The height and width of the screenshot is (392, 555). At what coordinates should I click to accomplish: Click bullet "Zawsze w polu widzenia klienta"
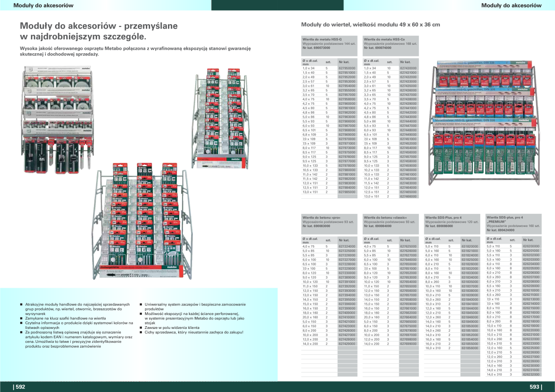click(x=172, y=328)
